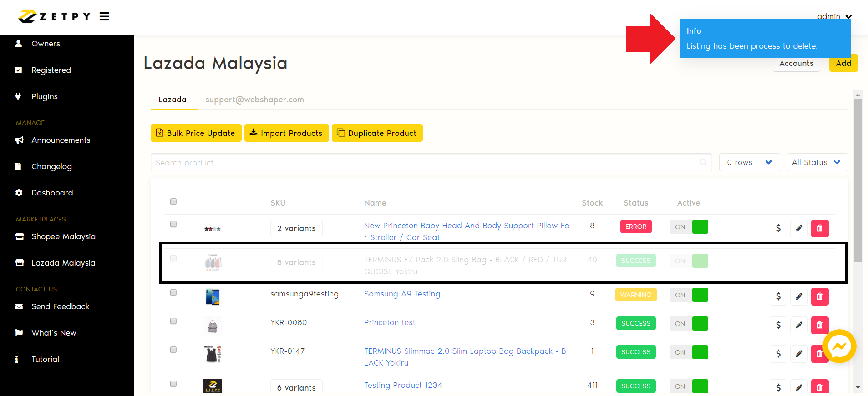Switch to the Lazada tab
Screen dimensions: 868x396
173,100
